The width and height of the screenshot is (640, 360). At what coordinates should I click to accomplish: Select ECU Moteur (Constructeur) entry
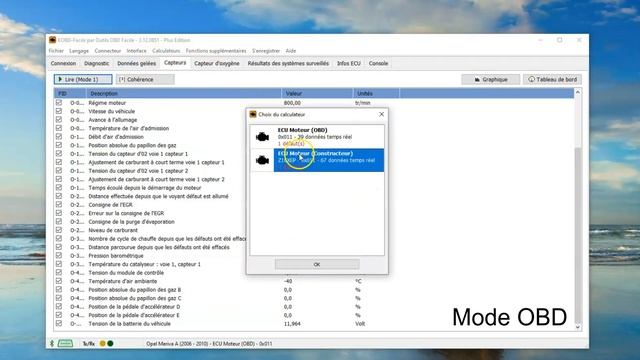click(317, 160)
